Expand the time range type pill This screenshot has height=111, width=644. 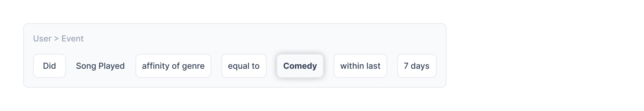(360, 66)
